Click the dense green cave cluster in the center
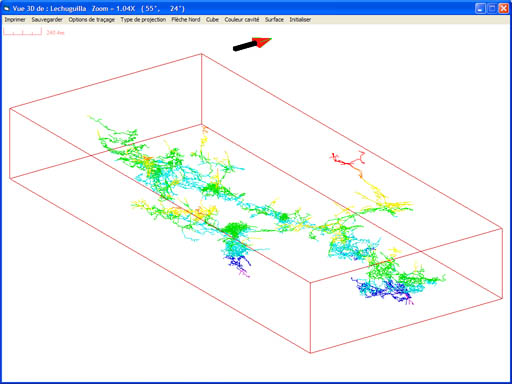 pos(236,229)
